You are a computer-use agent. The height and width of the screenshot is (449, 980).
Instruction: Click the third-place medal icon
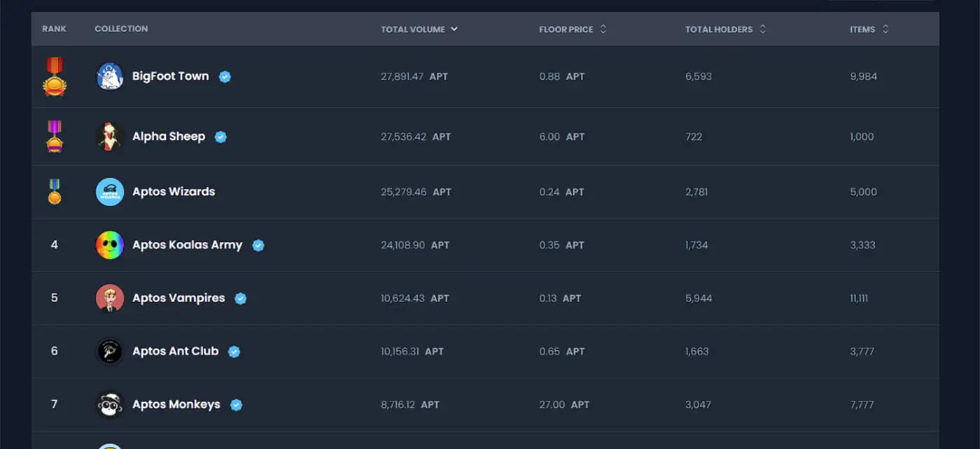point(55,192)
